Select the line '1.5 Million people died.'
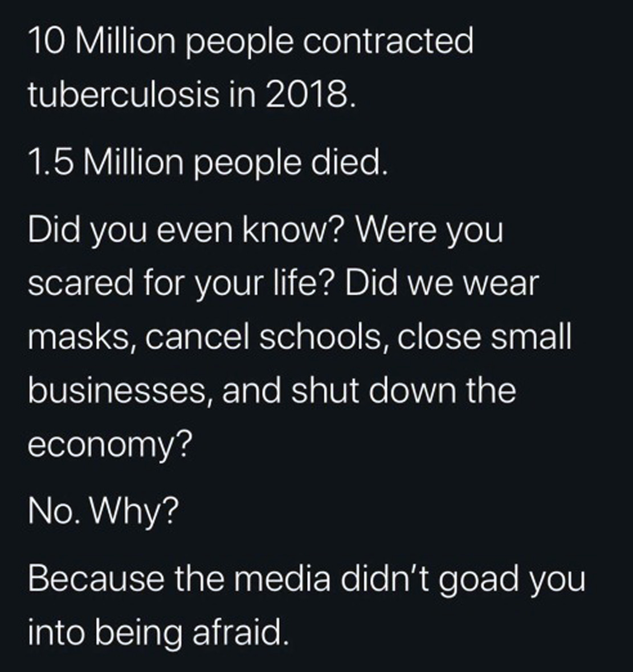633x672 pixels. (208, 163)
